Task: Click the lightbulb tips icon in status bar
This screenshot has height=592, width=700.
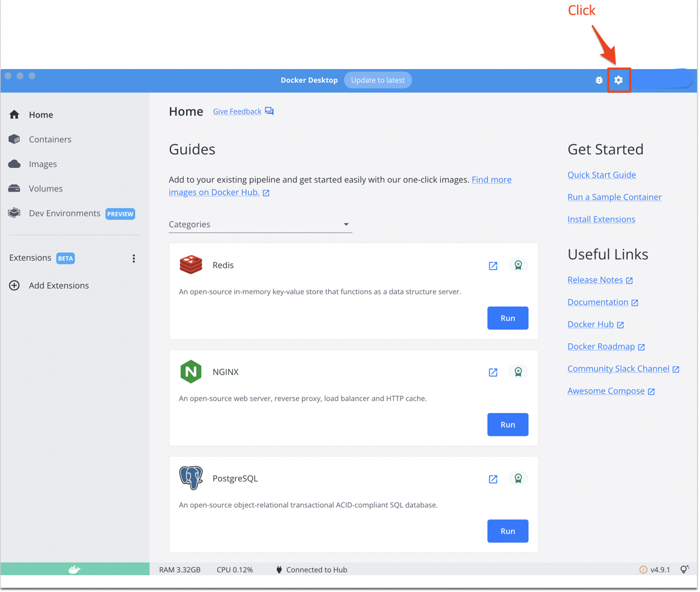Action: (x=685, y=570)
